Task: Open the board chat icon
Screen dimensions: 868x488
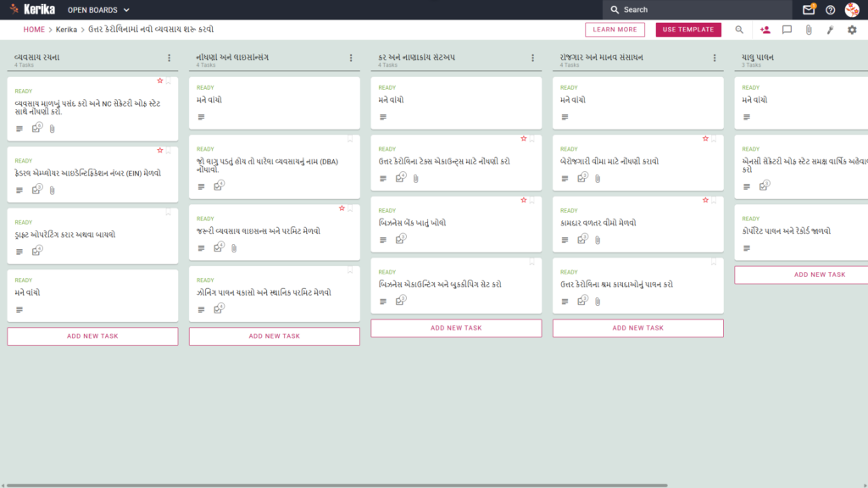Action: point(787,30)
